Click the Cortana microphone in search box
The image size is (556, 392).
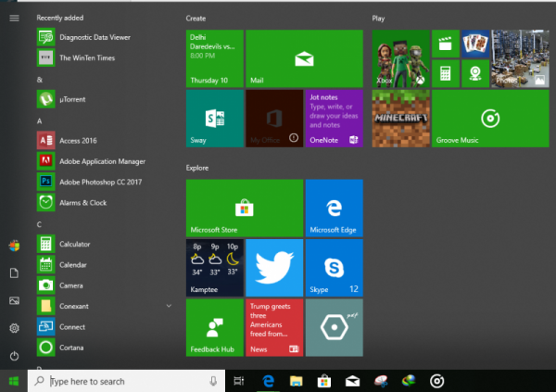[x=214, y=381]
